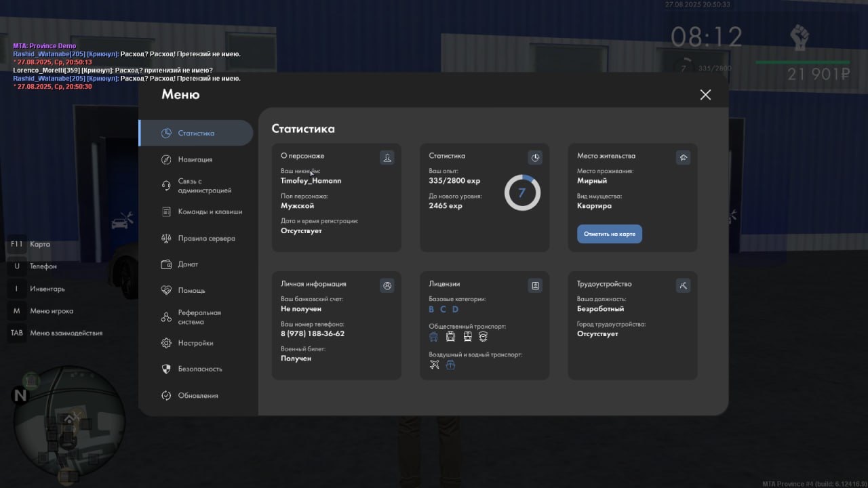Click job title Безработный

601,308
